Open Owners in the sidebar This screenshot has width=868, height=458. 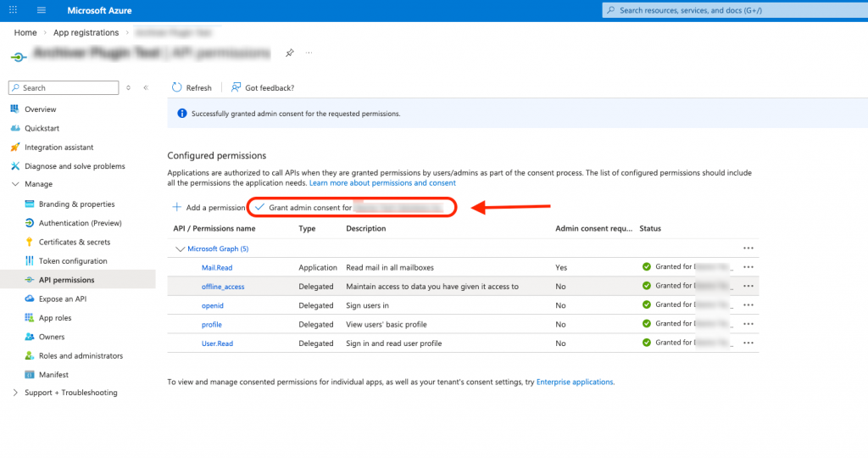click(x=52, y=337)
